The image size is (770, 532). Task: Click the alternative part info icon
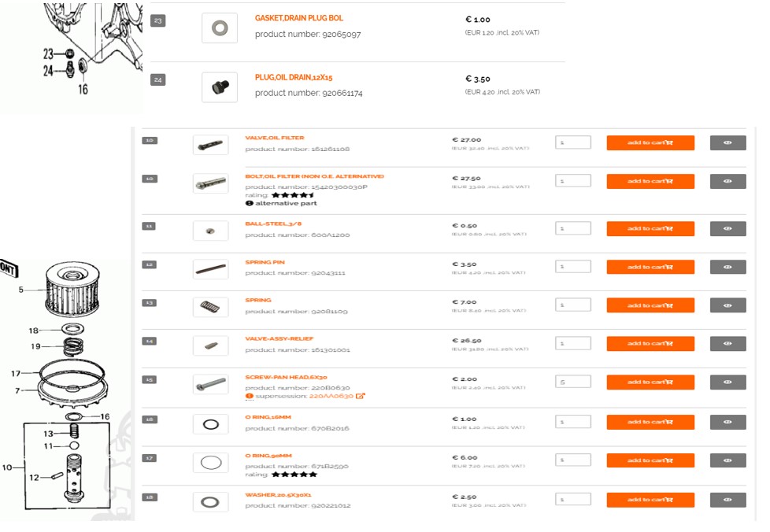point(250,203)
